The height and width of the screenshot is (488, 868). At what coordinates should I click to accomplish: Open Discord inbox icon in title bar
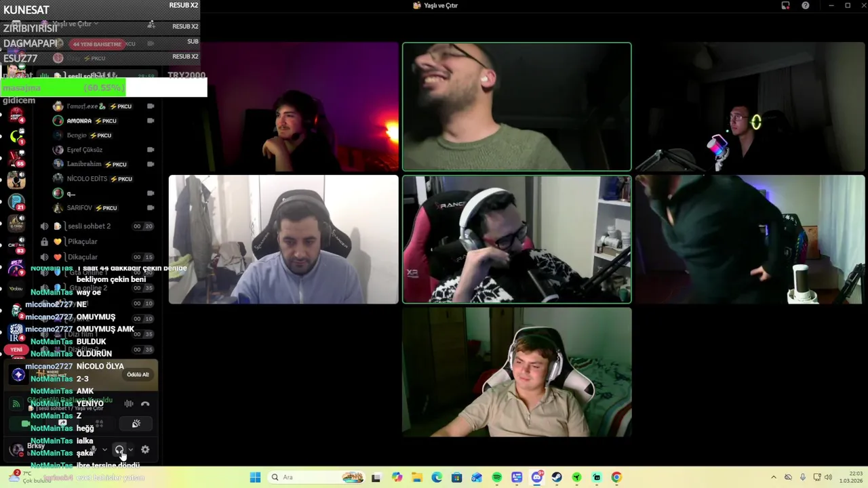tap(785, 5)
